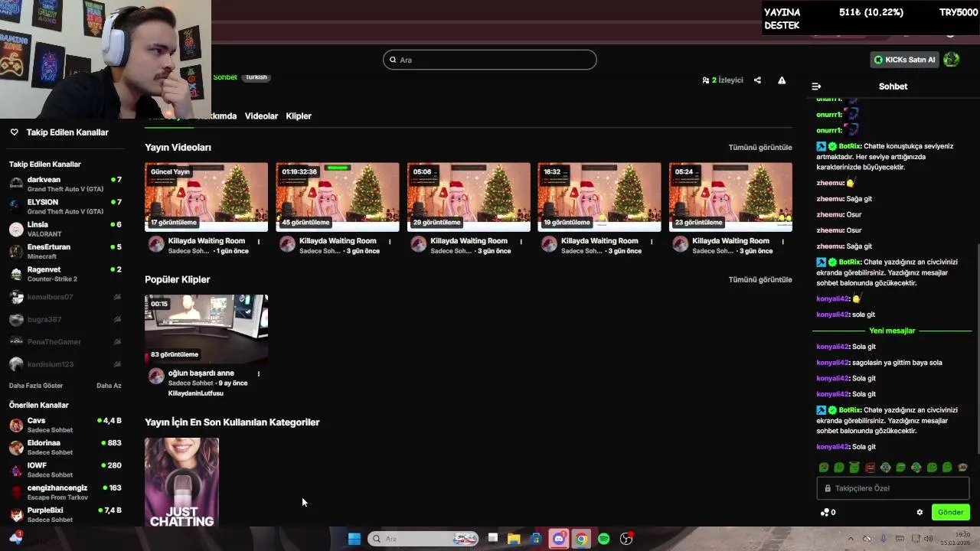
Task: Open OBS Studio from the taskbar
Action: 626,539
